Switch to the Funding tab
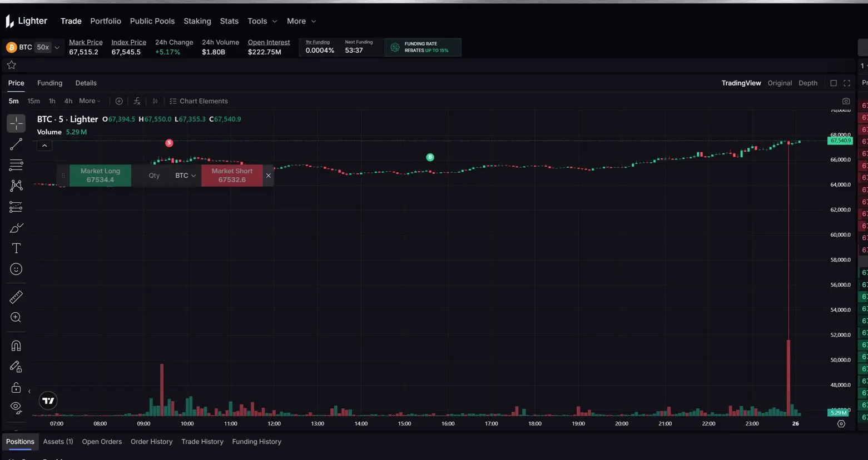The image size is (868, 460). coord(49,83)
